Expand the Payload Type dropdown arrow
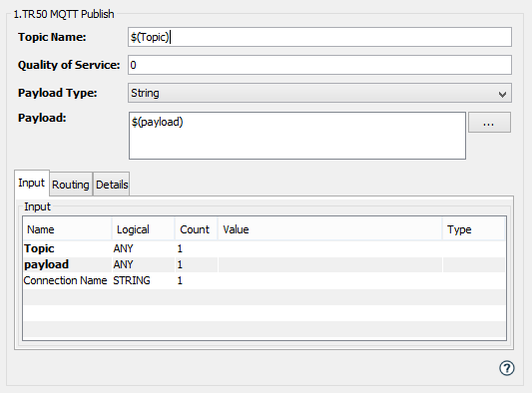This screenshot has width=532, height=393. (502, 94)
